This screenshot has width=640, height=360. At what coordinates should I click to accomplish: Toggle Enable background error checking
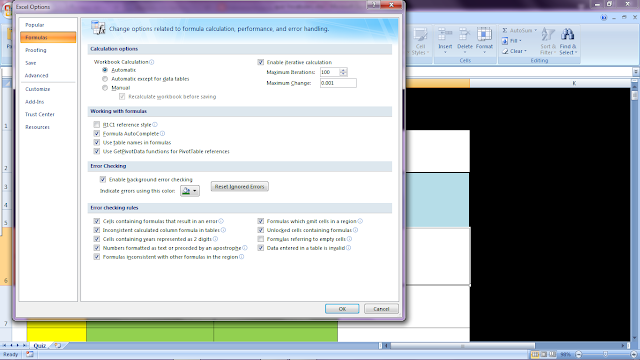pyautogui.click(x=103, y=180)
